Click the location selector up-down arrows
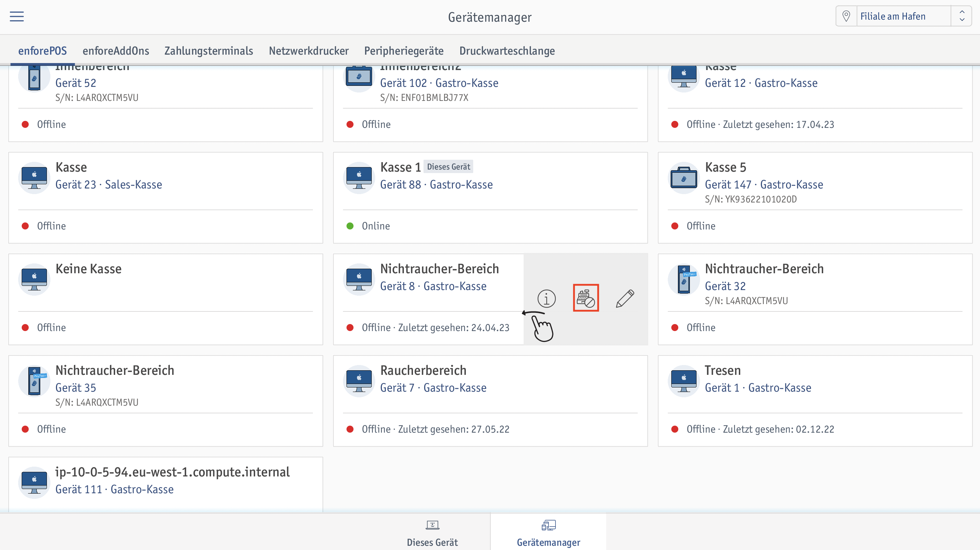 tap(962, 16)
